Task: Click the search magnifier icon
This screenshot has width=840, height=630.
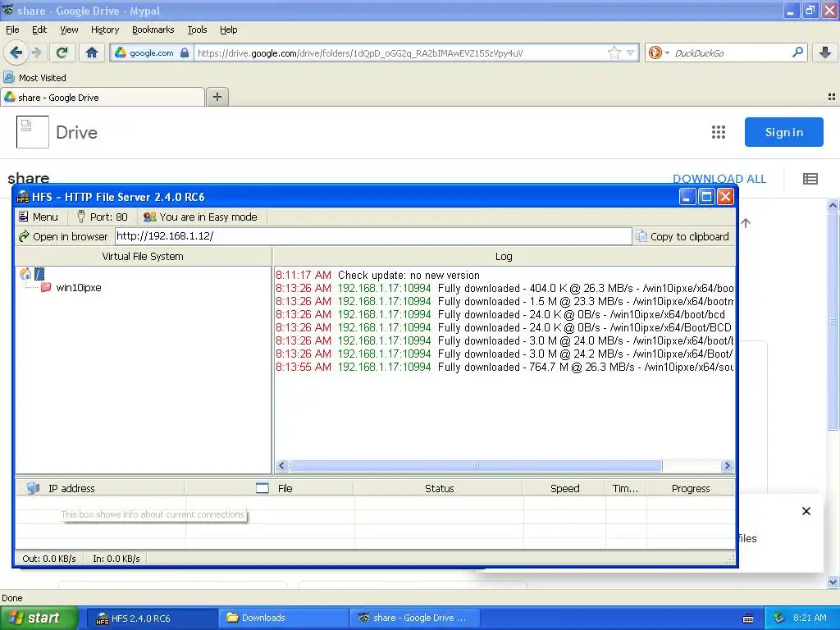Action: tap(797, 52)
